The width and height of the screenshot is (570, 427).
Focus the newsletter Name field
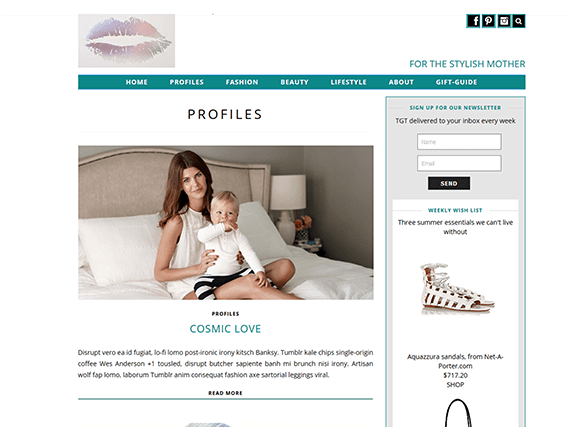click(x=459, y=142)
